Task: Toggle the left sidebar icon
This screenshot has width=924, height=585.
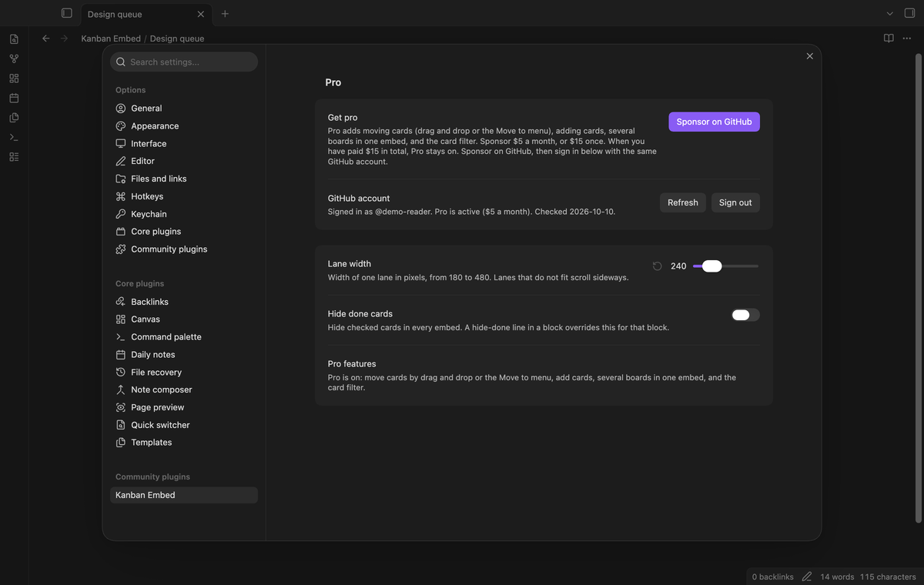Action: (x=67, y=14)
